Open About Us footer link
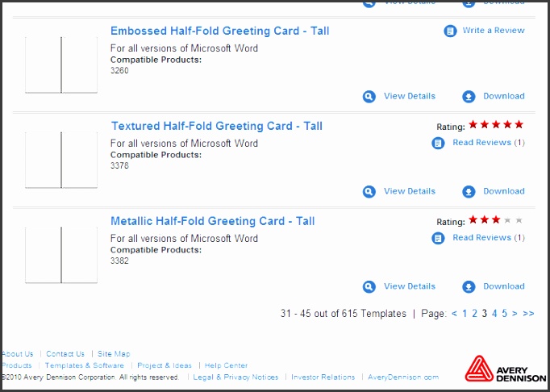Screen dimensions: 550x392 coord(18,354)
